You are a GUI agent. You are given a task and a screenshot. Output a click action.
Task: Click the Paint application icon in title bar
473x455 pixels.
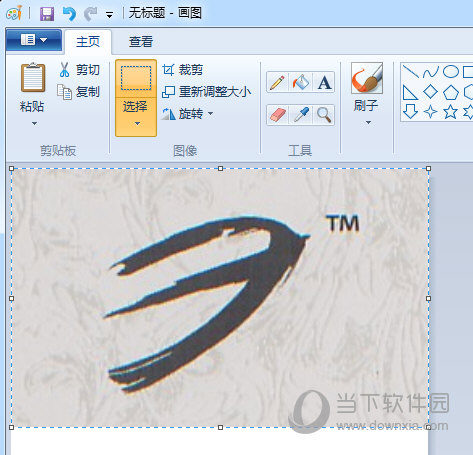pyautogui.click(x=14, y=13)
